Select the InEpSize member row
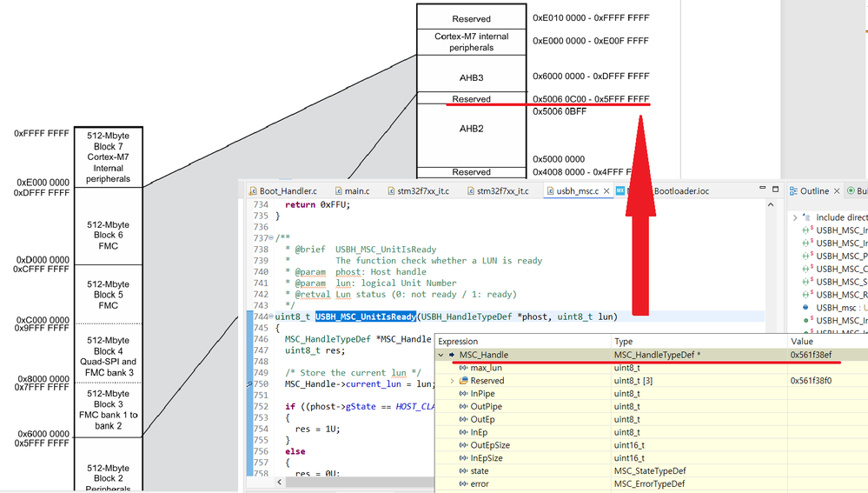 pyautogui.click(x=652, y=458)
